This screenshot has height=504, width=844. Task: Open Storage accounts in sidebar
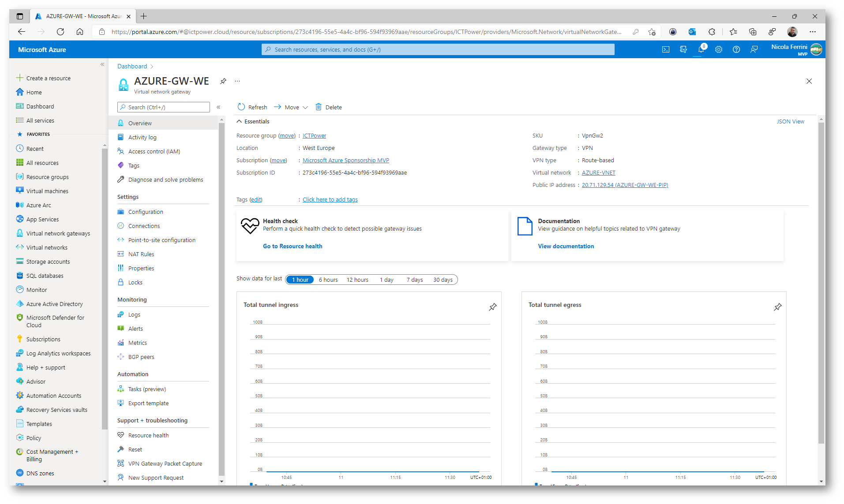click(x=48, y=261)
